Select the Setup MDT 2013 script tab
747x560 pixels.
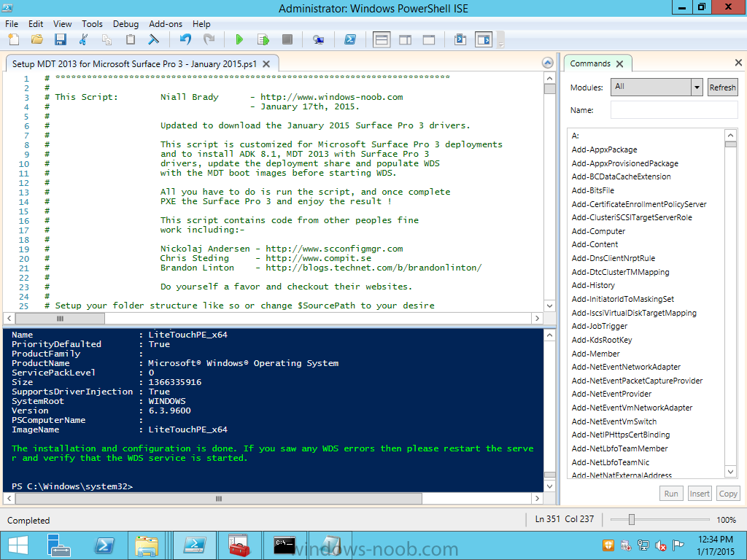tap(134, 64)
